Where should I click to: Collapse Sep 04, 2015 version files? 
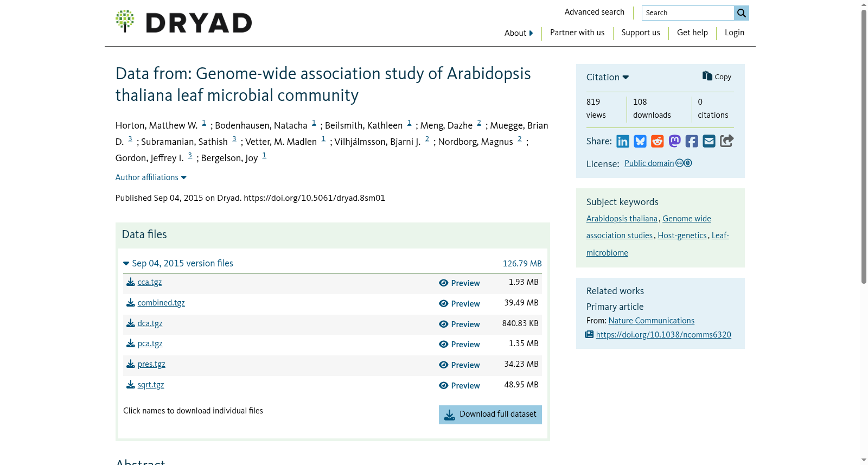coord(178,263)
